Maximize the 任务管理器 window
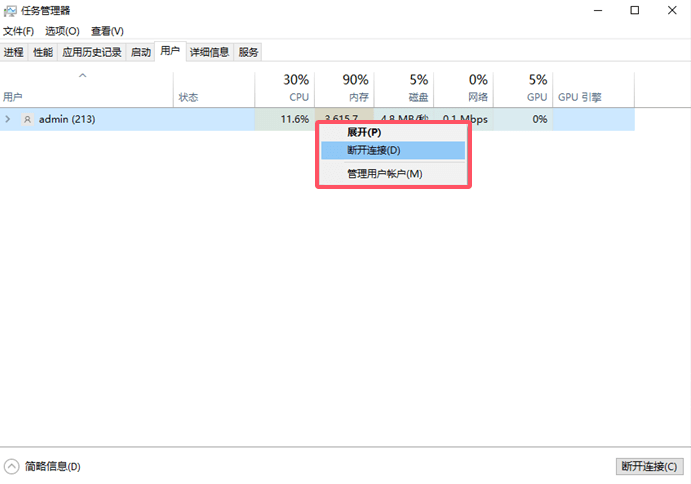This screenshot has height=484, width=691. (635, 10)
